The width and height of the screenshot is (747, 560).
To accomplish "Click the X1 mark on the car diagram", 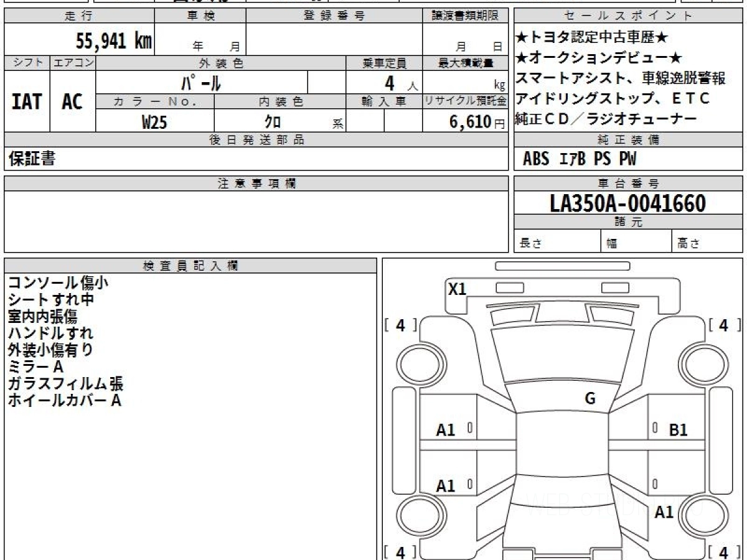I will pyautogui.click(x=458, y=289).
